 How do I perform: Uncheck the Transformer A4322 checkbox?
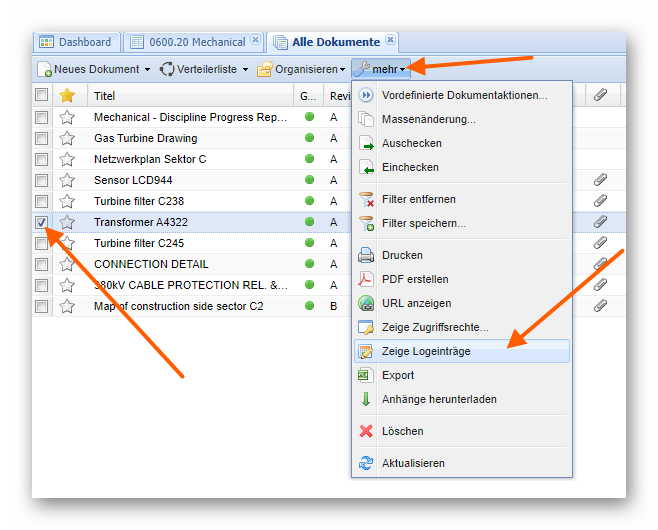(41, 222)
